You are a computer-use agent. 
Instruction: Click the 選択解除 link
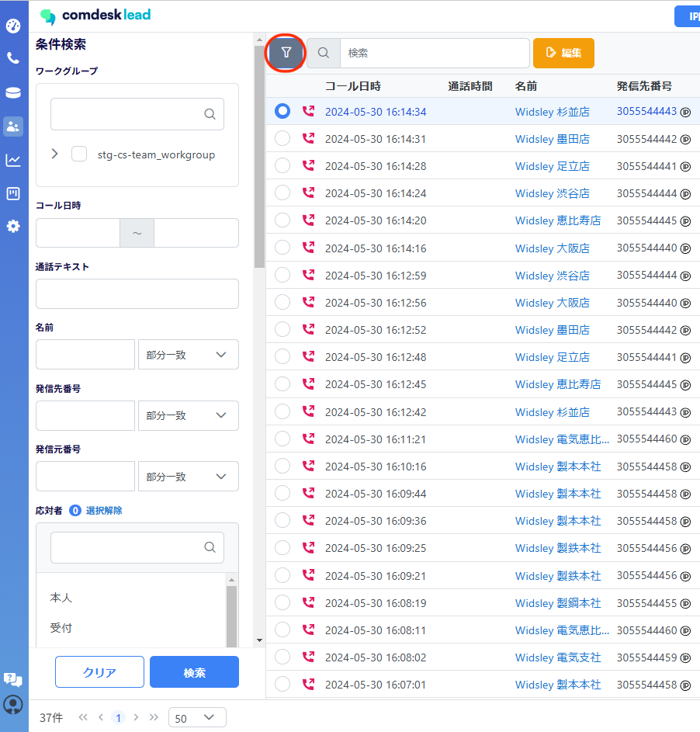click(x=104, y=511)
